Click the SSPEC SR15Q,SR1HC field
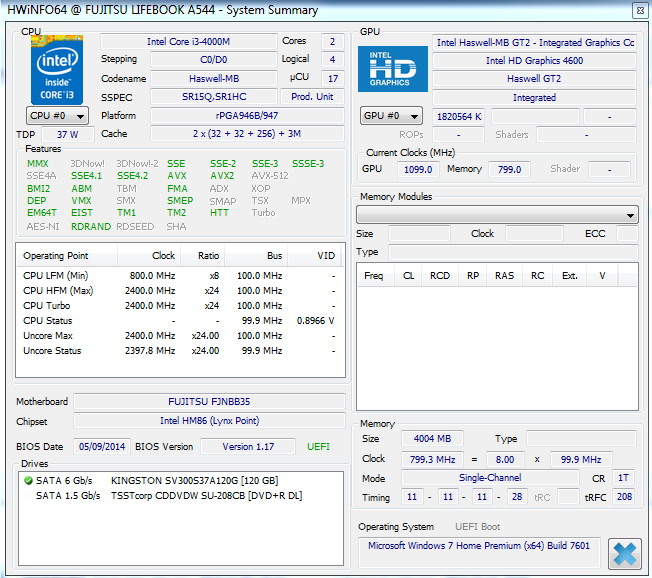The width and height of the screenshot is (652, 578). coord(214,97)
